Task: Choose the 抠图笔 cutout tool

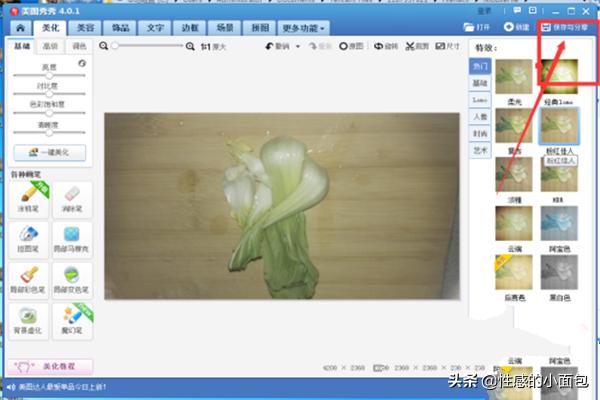Action: pos(29,239)
